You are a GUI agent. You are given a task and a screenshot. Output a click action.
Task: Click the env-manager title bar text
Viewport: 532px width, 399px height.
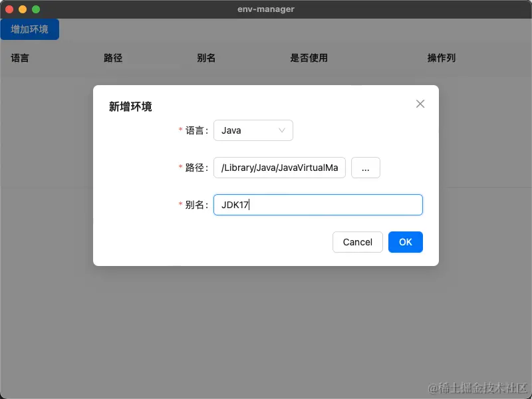265,9
